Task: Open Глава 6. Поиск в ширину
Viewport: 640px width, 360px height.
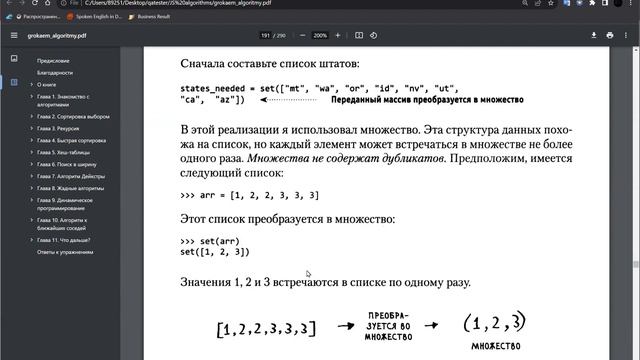Action: [67, 164]
